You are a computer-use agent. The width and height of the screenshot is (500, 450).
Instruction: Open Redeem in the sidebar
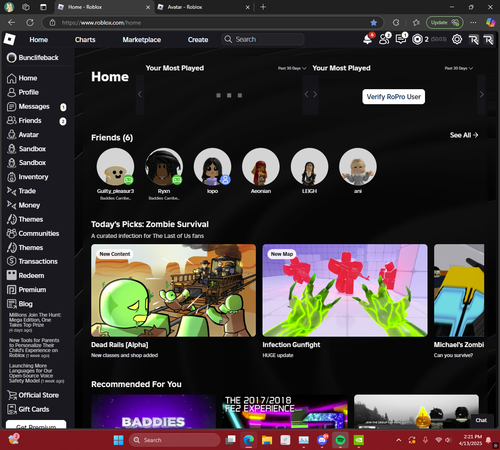click(25, 275)
